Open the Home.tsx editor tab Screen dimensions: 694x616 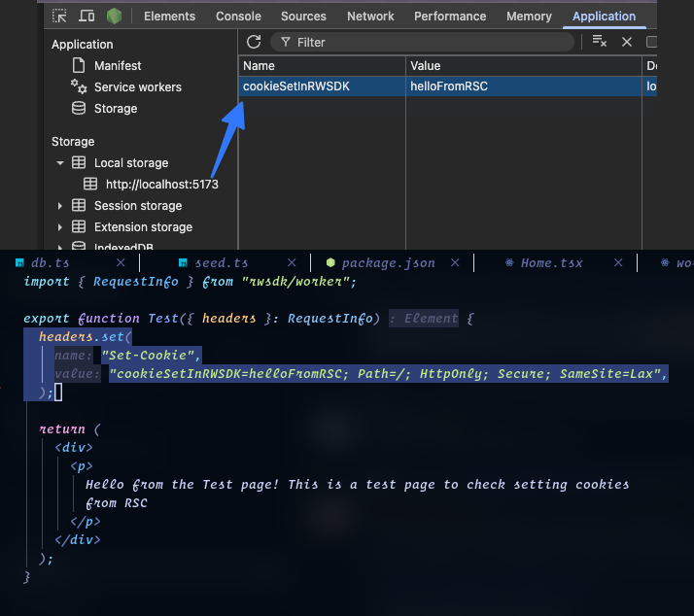[x=551, y=263]
